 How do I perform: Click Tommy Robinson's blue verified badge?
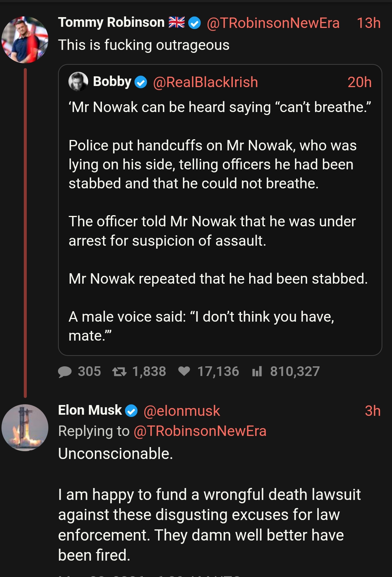pyautogui.click(x=195, y=23)
